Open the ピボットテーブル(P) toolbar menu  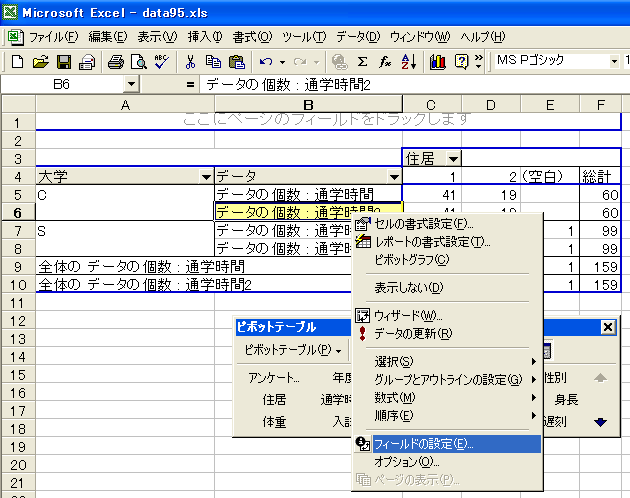(293, 350)
